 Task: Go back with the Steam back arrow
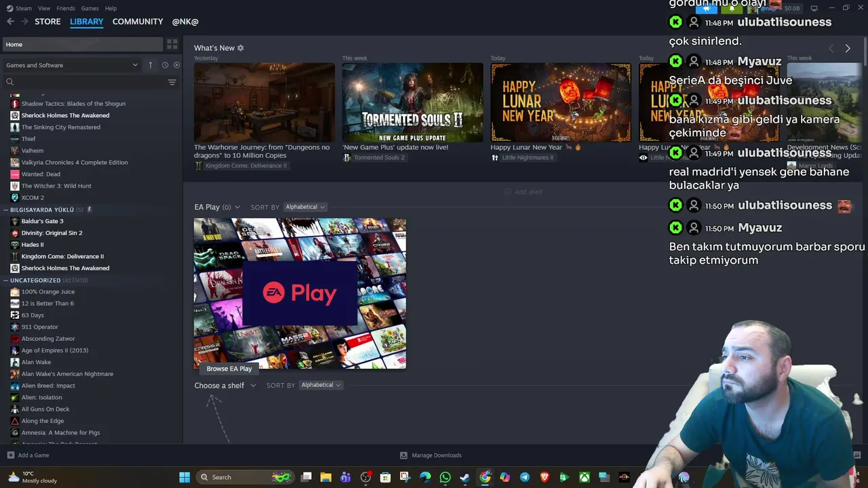coord(10,22)
